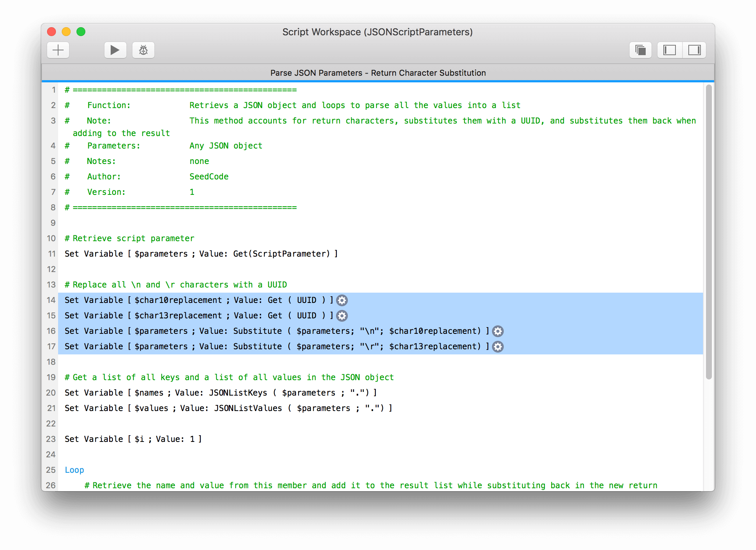This screenshot has width=756, height=550.
Task: Toggle the right steps pane
Action: (x=694, y=50)
